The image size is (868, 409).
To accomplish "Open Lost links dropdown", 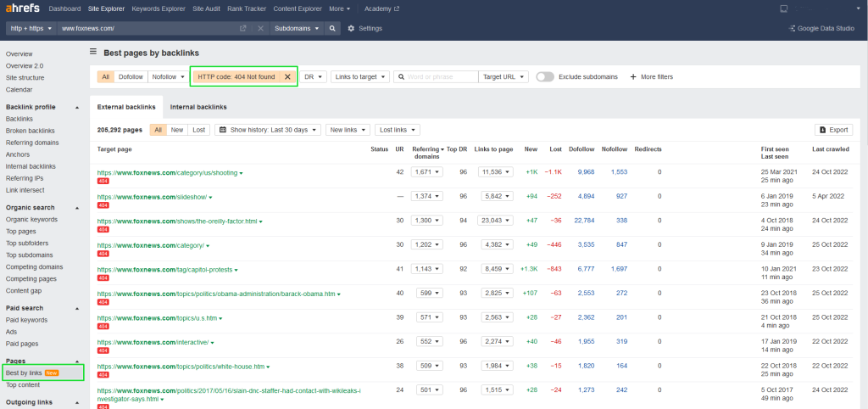I will coord(398,130).
